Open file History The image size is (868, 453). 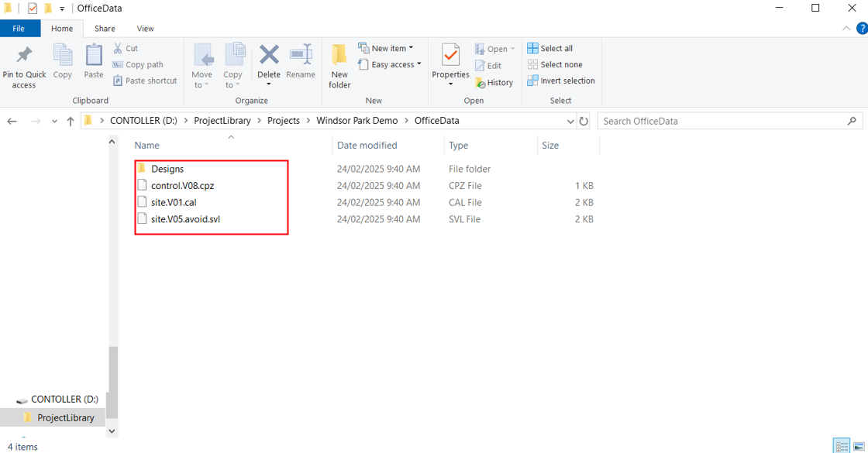click(494, 82)
